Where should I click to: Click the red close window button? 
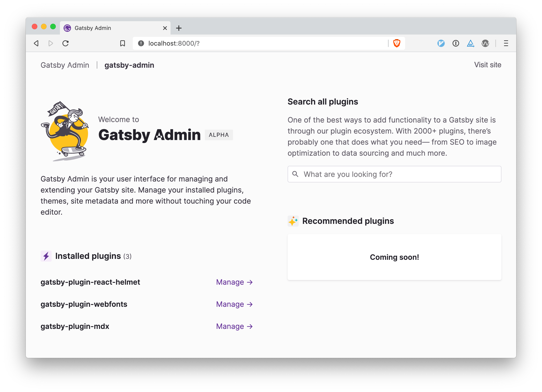(x=35, y=26)
